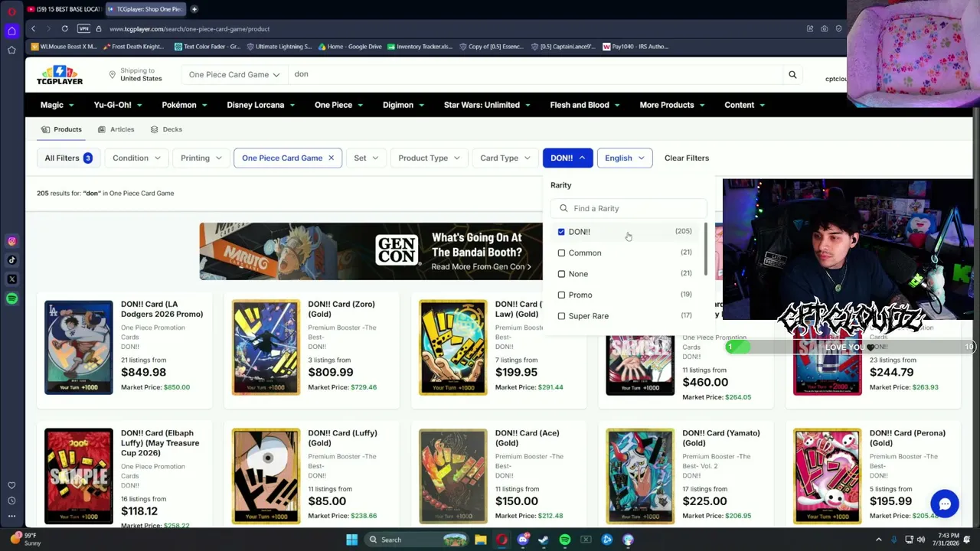Screen dimensions: 980x551
Task: Open File Explorer from the taskbar
Action: [481, 540]
